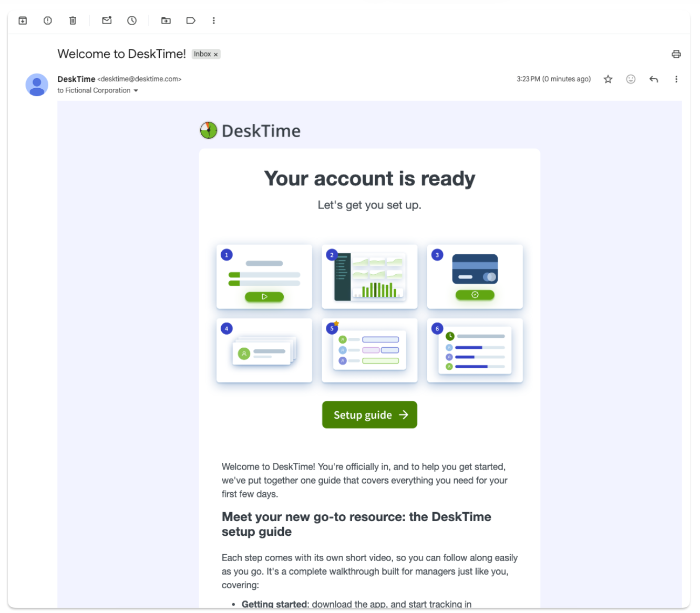
Task: Reply to the DeskTime email
Action: pyautogui.click(x=654, y=79)
